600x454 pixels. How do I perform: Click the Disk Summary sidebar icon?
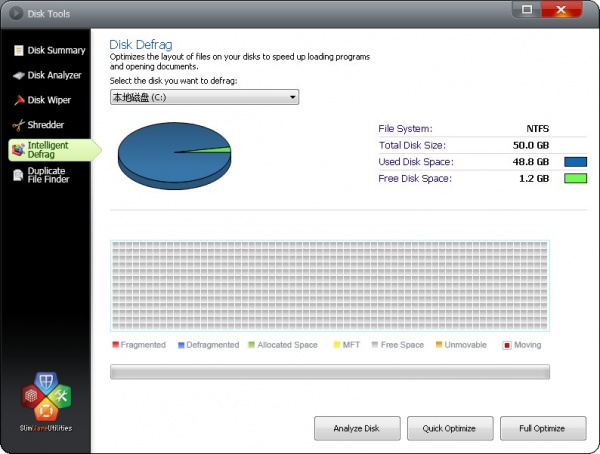pos(18,50)
